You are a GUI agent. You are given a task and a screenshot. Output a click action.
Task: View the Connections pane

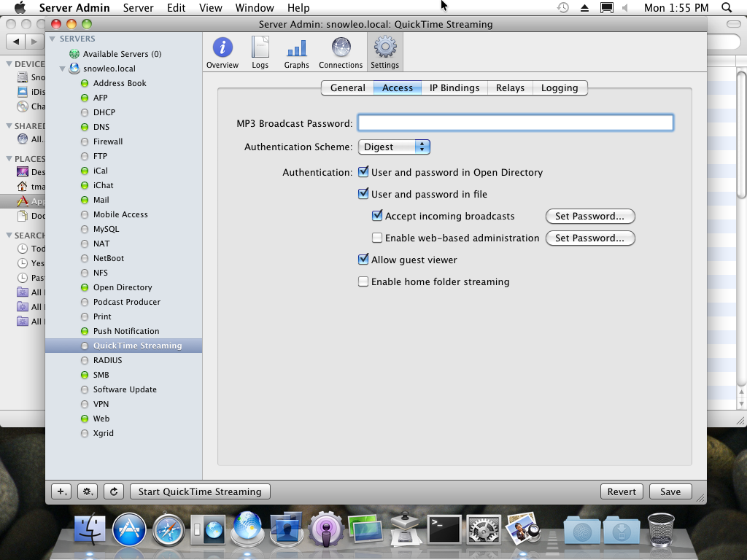[x=341, y=52]
